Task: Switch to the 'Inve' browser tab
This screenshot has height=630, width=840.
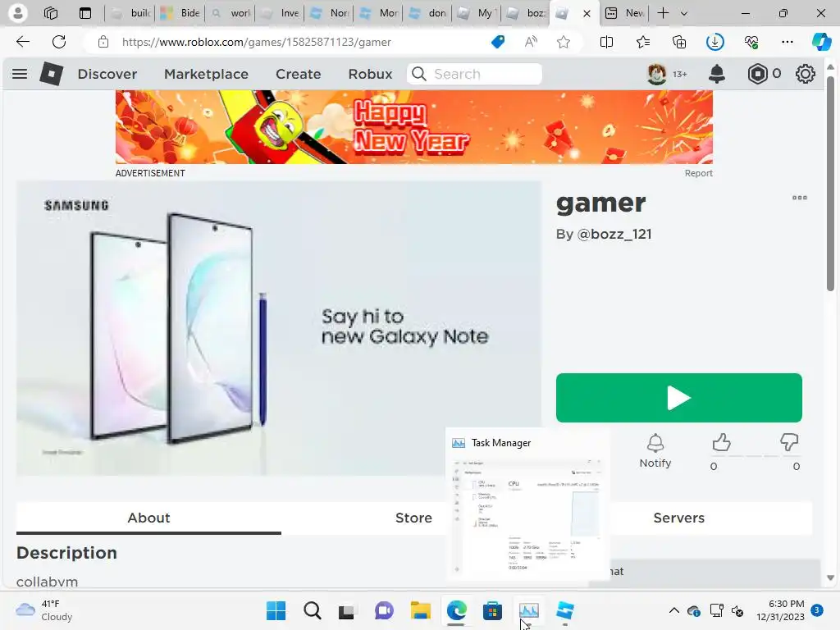Action: coord(280,13)
